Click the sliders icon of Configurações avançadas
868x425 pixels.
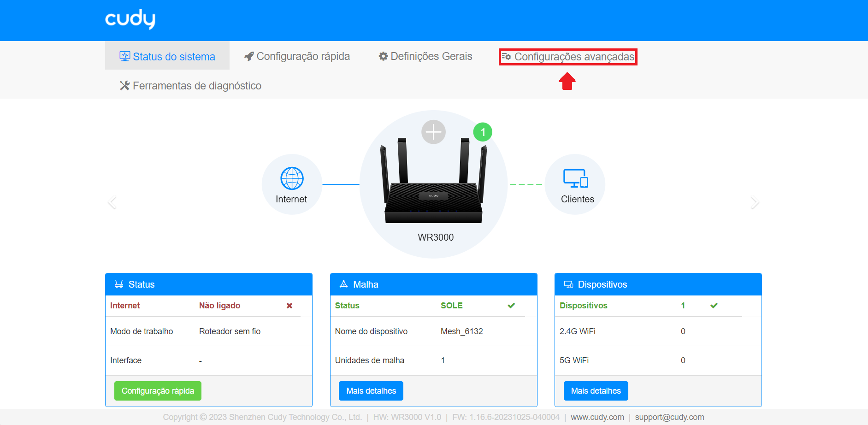point(506,57)
